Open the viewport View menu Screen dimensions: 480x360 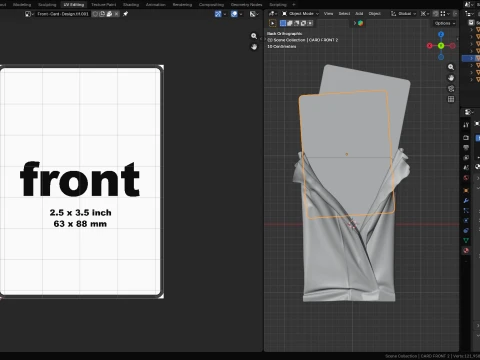[x=328, y=14]
